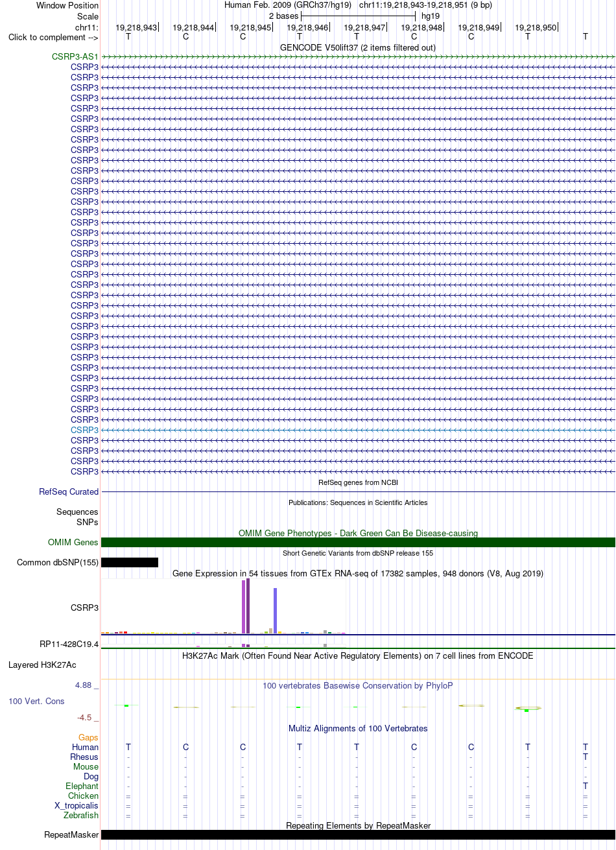616x850 pixels.
Task: Click the Zebrafish alignment row label
Action: click(x=82, y=816)
